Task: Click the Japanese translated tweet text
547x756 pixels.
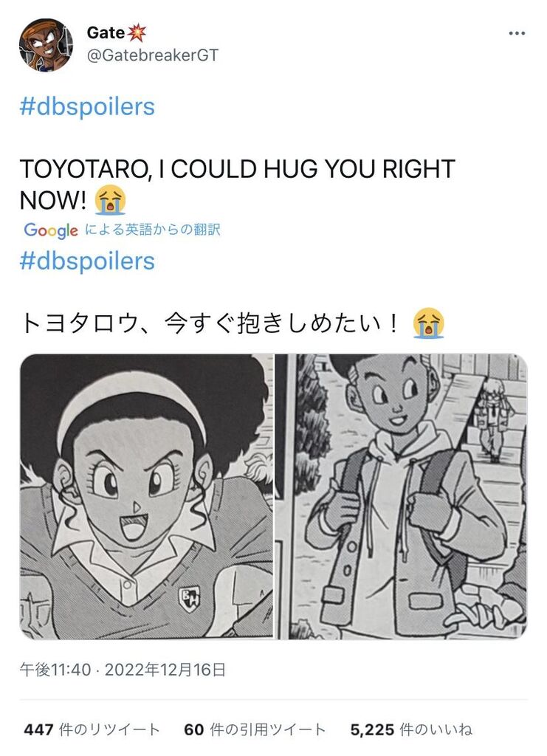Action: [210, 323]
